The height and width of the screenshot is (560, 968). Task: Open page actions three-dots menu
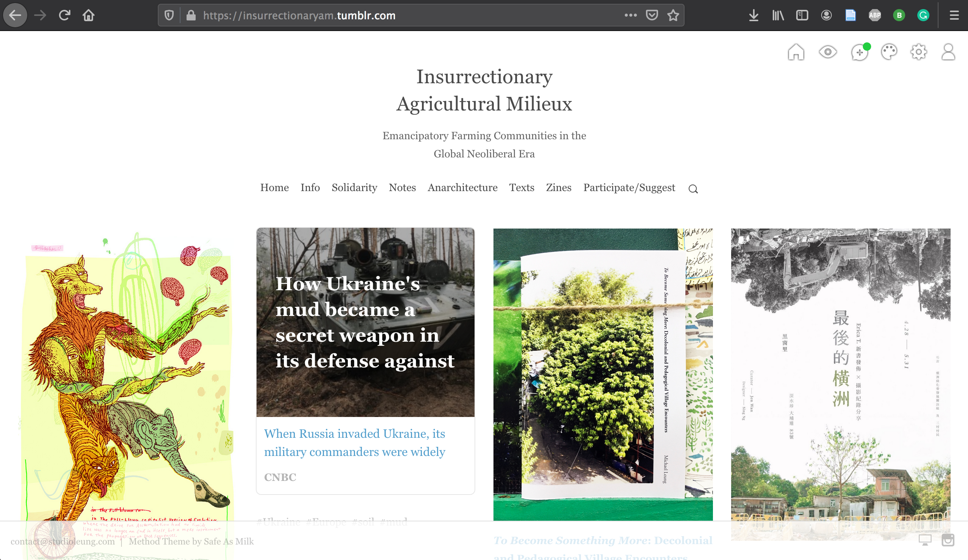tap(630, 16)
